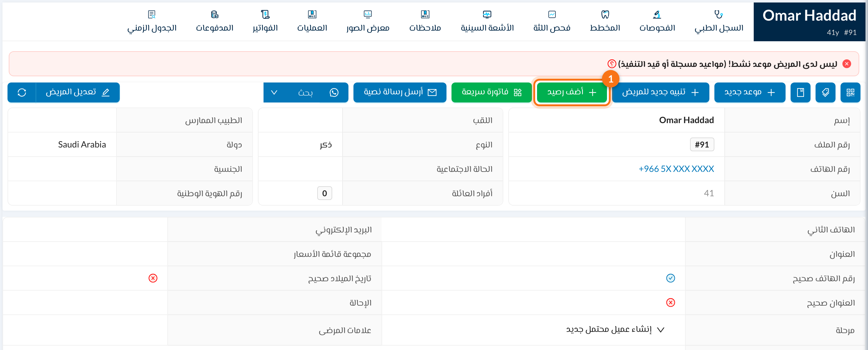Open the مرحلة stage dropdown
This screenshot has width=868, height=350.
click(x=615, y=329)
